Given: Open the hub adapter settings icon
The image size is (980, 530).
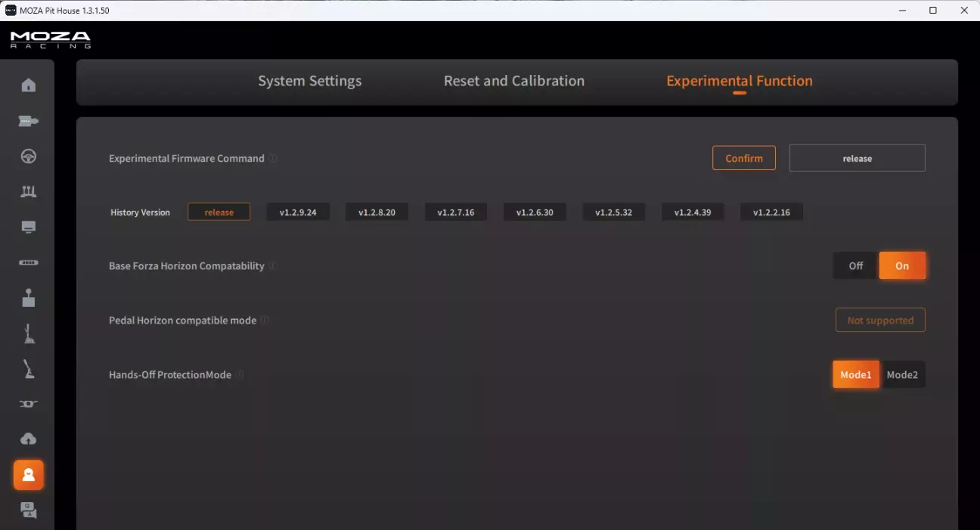Looking at the screenshot, I should [29, 404].
